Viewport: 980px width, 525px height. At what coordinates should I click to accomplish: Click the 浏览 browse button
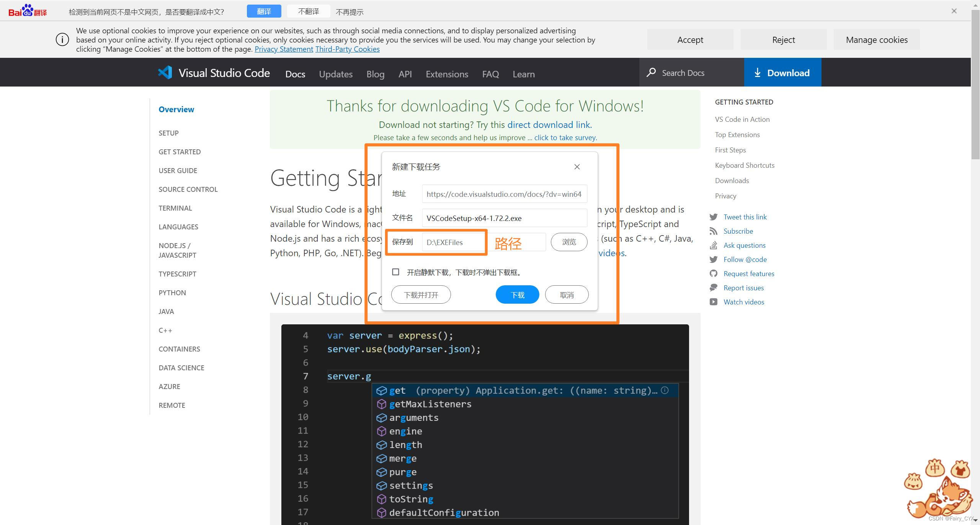coord(569,242)
